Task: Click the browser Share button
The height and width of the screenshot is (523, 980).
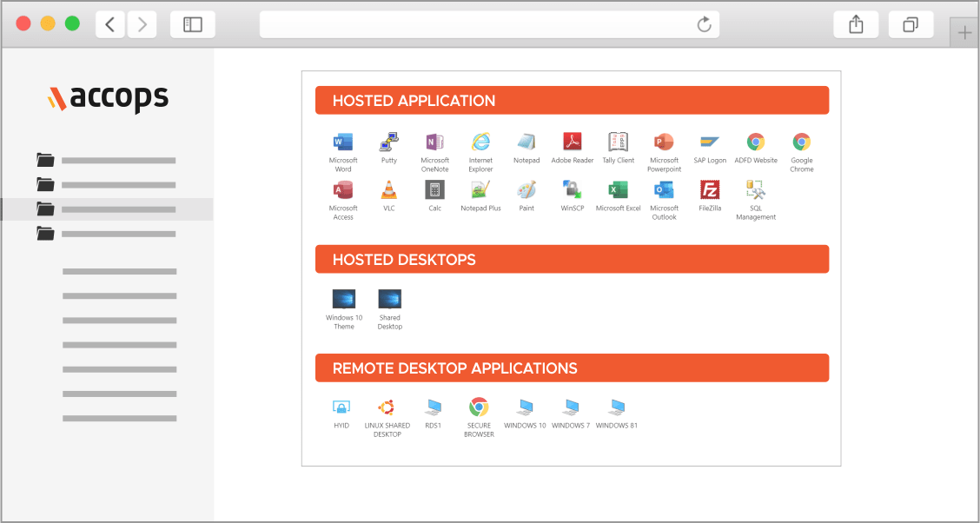Action: (x=856, y=24)
